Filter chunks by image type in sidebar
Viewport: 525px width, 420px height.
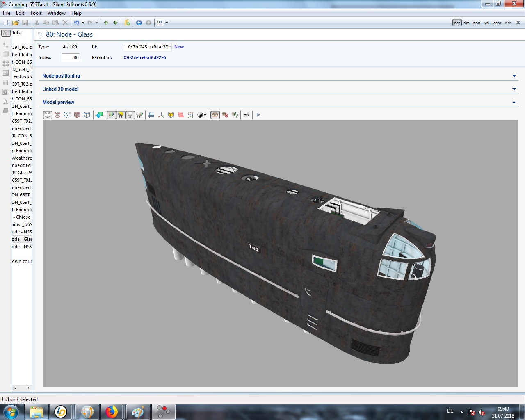click(6, 73)
